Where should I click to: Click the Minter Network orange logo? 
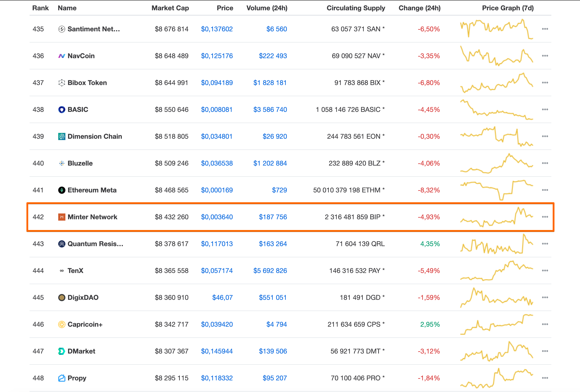pyautogui.click(x=62, y=217)
